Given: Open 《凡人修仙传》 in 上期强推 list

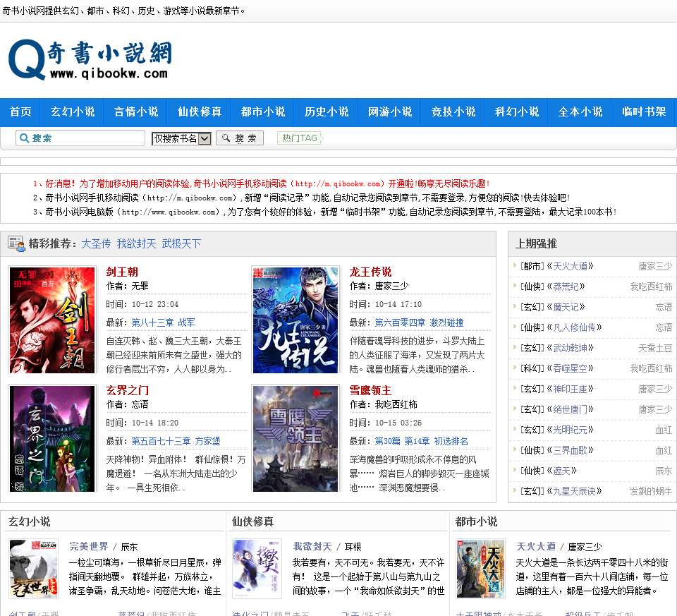Looking at the screenshot, I should (575, 327).
